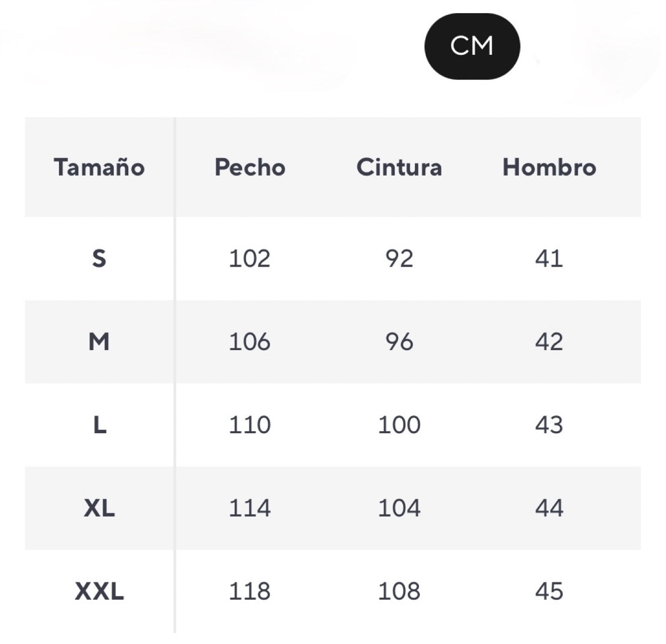666x644 pixels.
Task: Select the Hombro column header
Action: point(549,168)
